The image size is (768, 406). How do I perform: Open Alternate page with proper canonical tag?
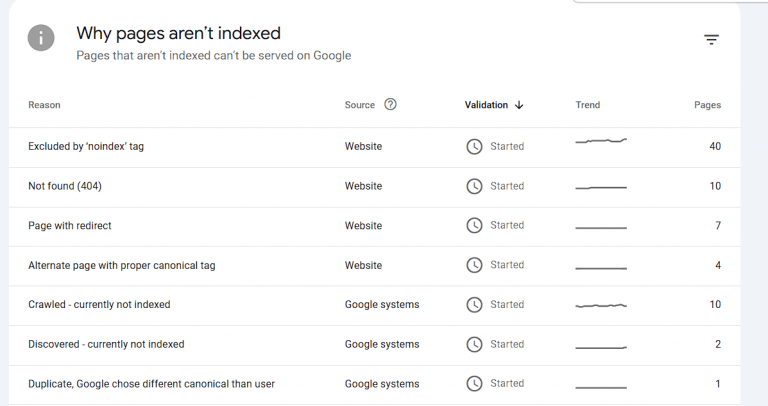[x=122, y=265]
